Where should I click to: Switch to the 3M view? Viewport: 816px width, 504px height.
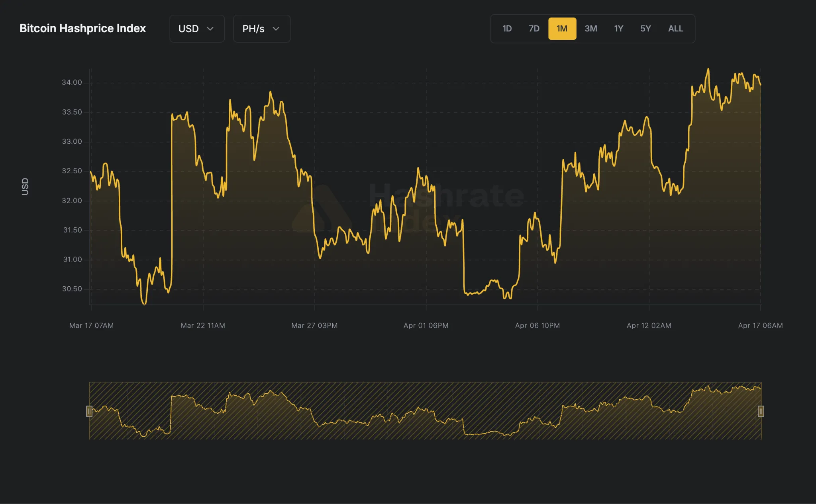[x=591, y=28]
